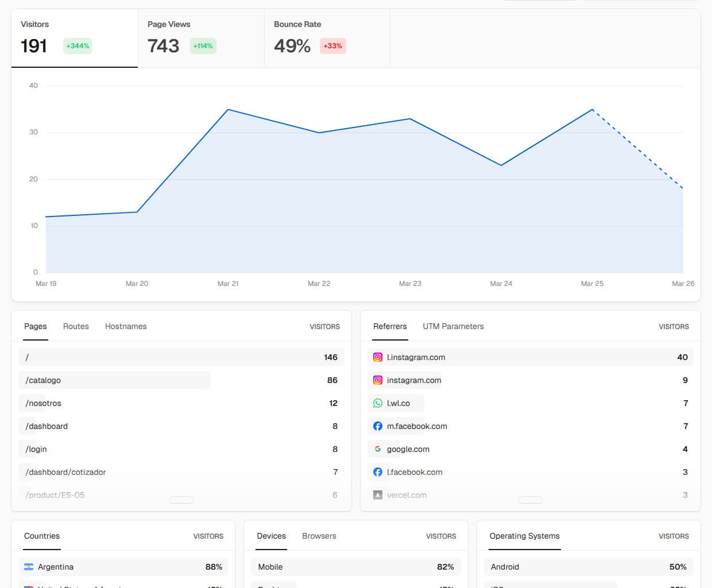The height and width of the screenshot is (588, 712).
Task: Click the Mar 21 peak on chart
Action: point(228,109)
